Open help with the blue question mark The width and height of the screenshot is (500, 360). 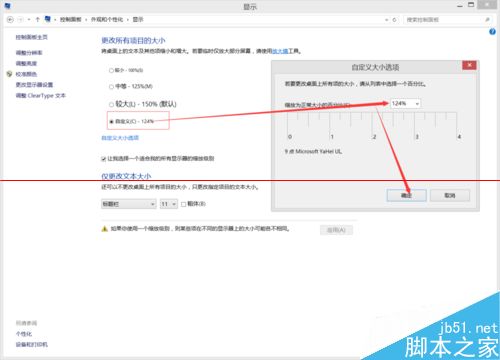coord(492,32)
